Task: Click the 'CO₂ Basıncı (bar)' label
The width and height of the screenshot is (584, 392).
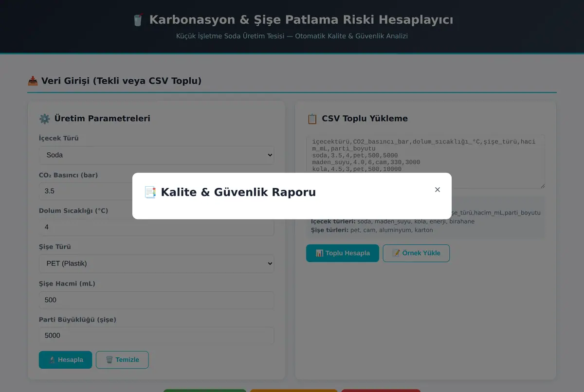Action: coord(68,175)
